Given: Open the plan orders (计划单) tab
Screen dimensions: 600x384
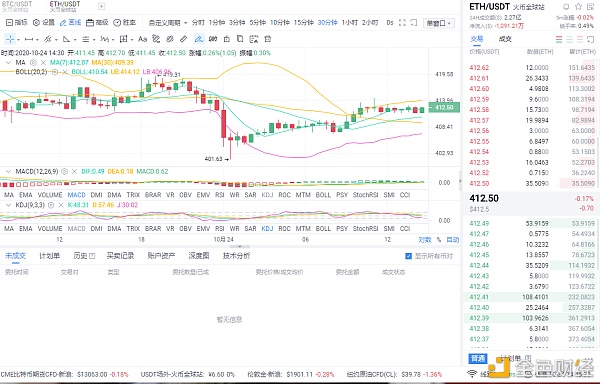Looking at the screenshot, I should coord(50,255).
